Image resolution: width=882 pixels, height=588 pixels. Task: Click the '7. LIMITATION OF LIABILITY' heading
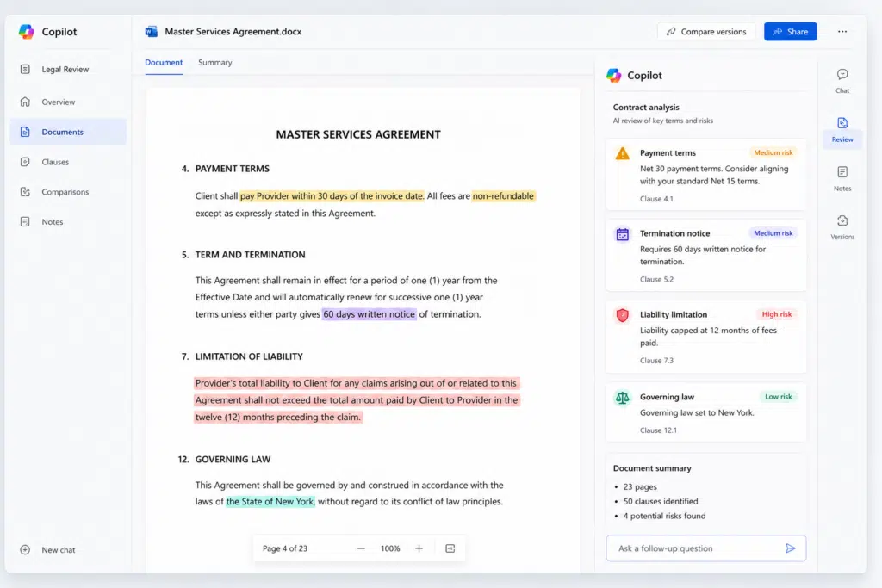click(x=242, y=356)
